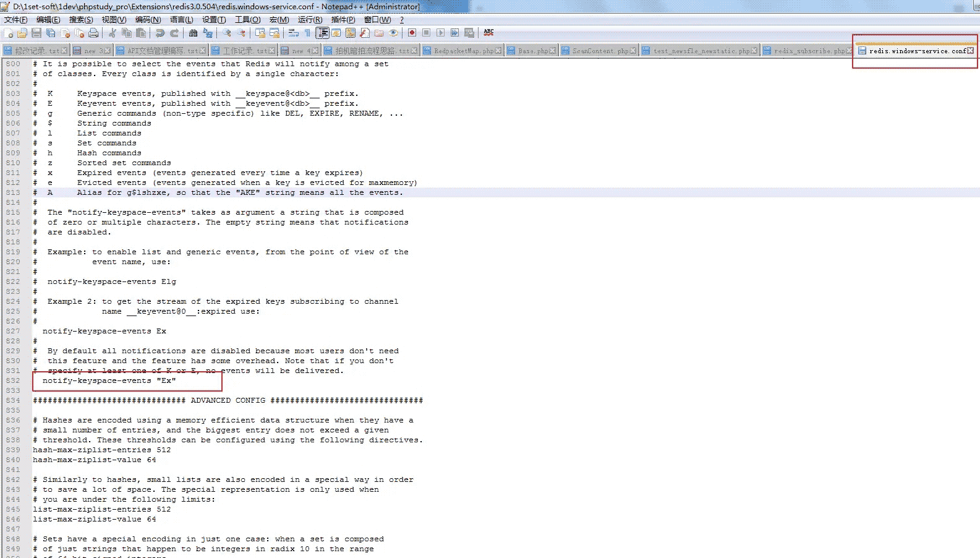Toggle word wrap in the toolbar
Image resolution: width=980 pixels, height=558 pixels.
pos(294,33)
